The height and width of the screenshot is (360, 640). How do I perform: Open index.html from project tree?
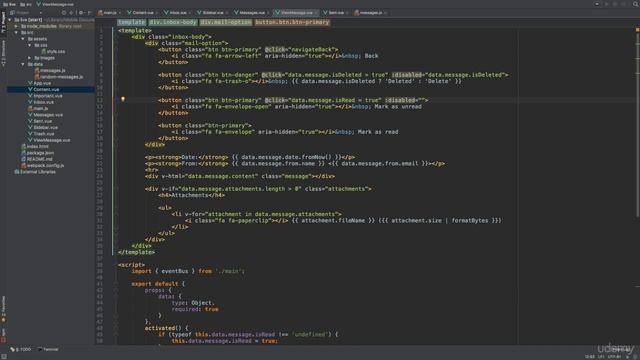pos(35,147)
